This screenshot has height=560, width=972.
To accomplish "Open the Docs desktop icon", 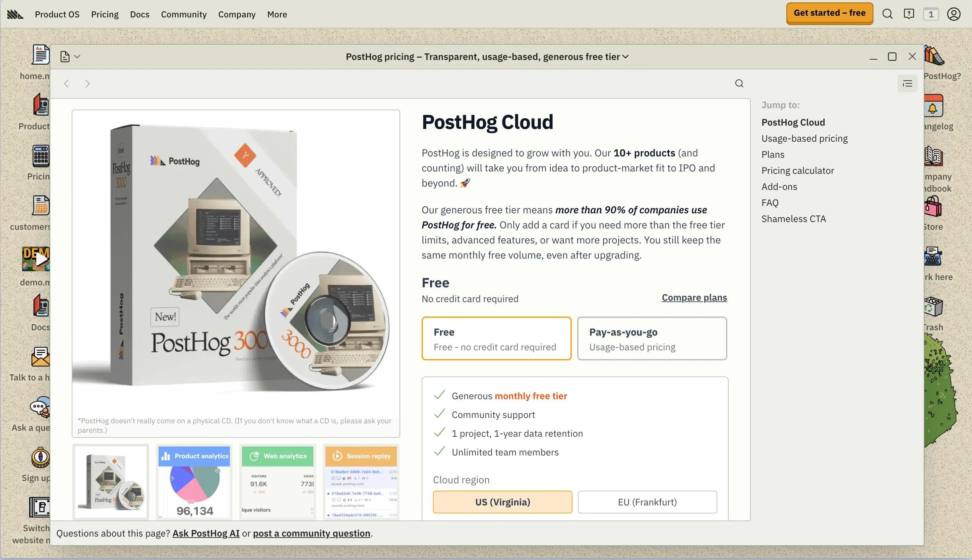I will coord(41,306).
